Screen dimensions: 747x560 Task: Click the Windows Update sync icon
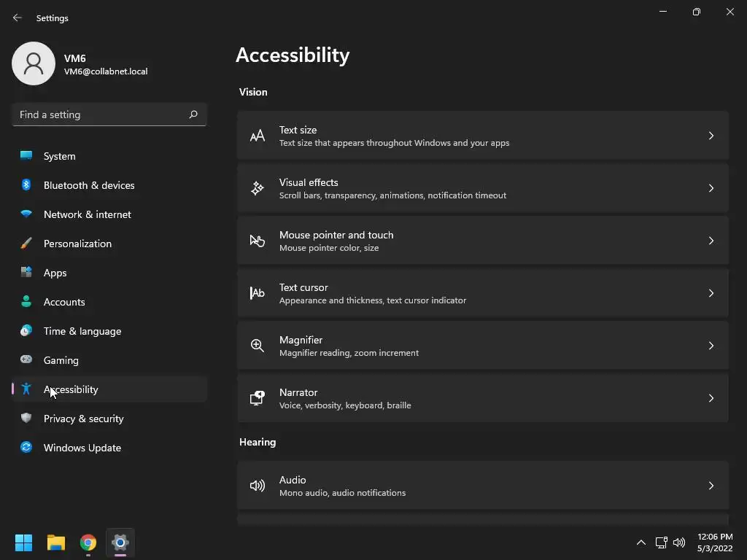(26, 448)
